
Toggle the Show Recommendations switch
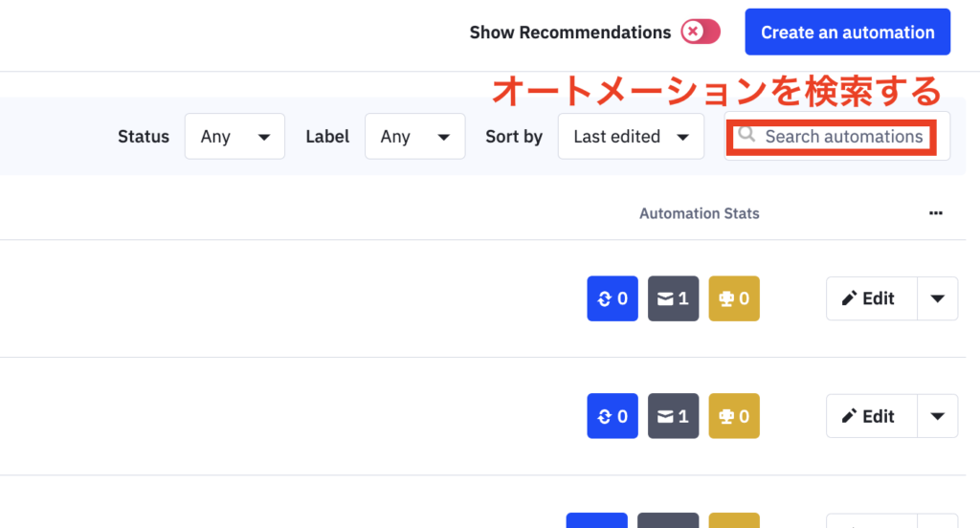tap(701, 32)
